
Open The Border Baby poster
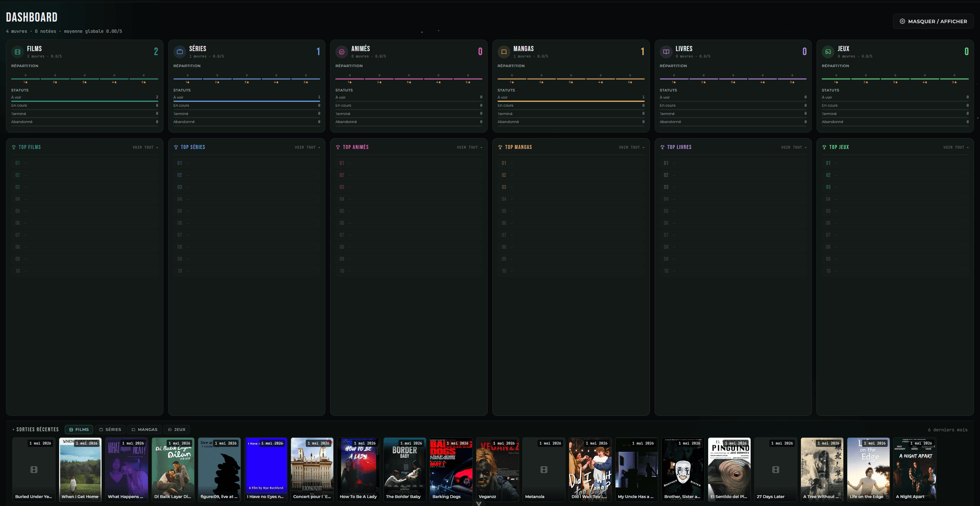[405, 470]
